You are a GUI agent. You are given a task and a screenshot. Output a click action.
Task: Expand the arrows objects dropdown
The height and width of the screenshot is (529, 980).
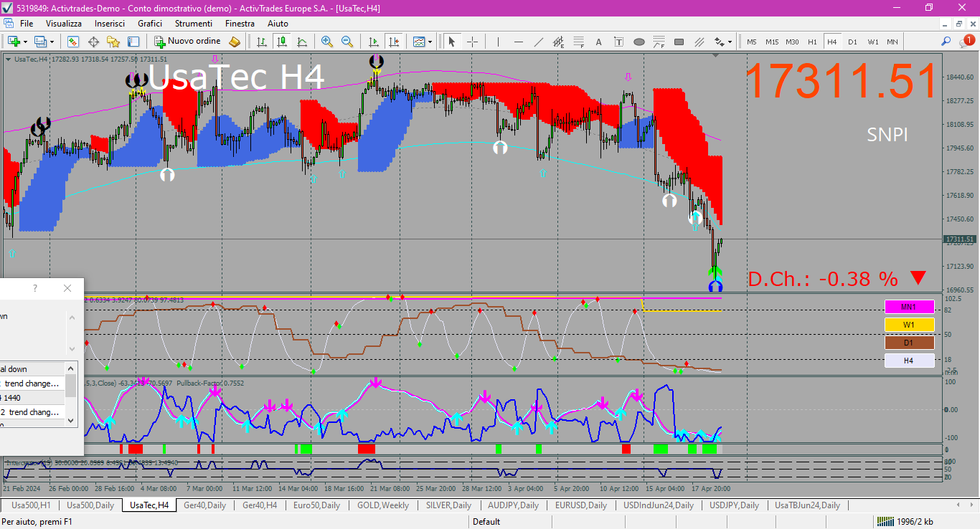coord(729,42)
